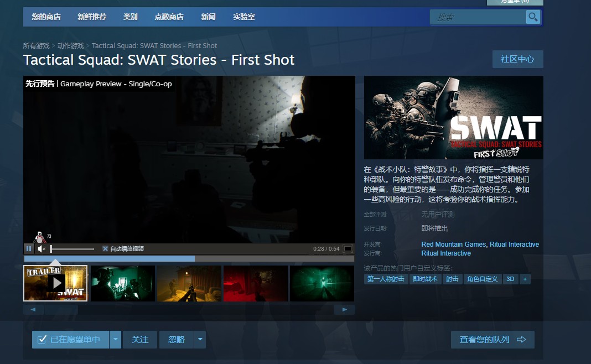Open 查看您的队列 queue button

(492, 340)
